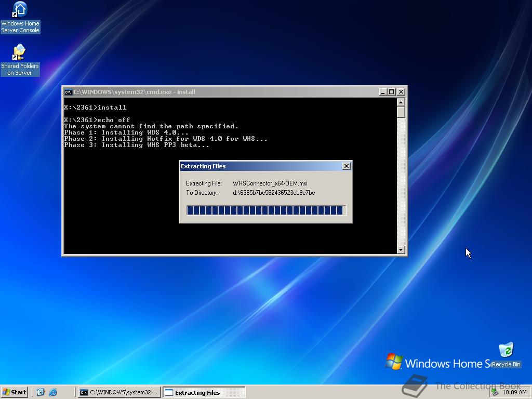Image resolution: width=532 pixels, height=399 pixels.
Task: Click the line "Phase 3: Installing WHS PP3 beta..."
Action: coord(137,145)
